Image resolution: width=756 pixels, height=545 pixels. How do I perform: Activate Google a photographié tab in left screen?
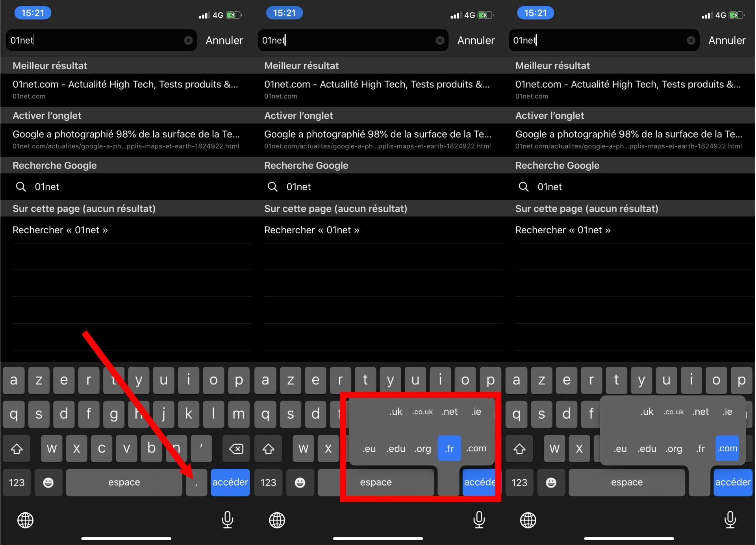pos(126,140)
